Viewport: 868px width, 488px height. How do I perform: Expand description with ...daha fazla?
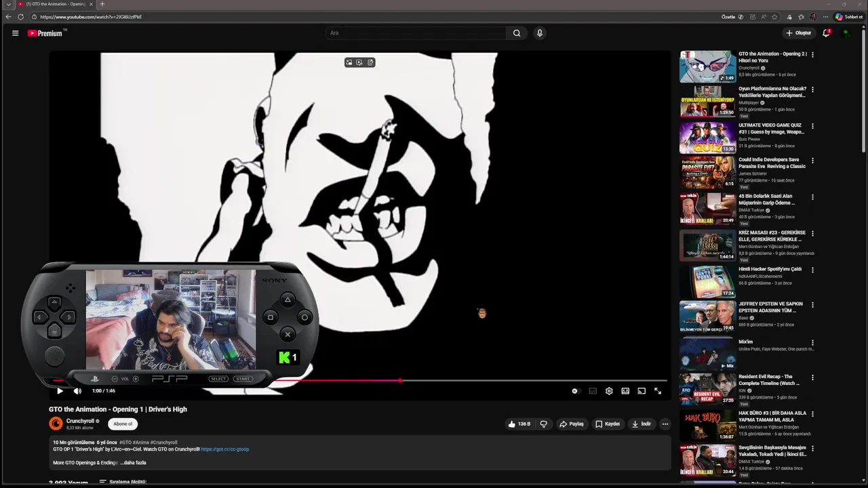pyautogui.click(x=133, y=462)
